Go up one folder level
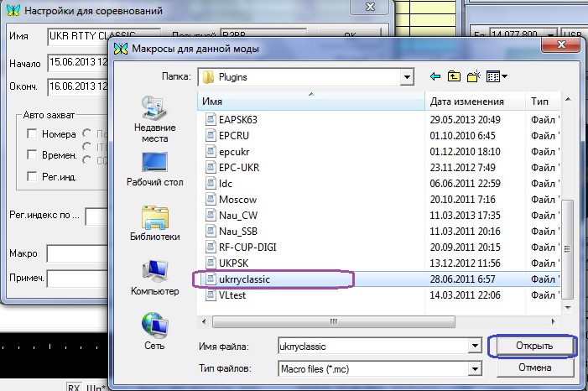 point(455,76)
